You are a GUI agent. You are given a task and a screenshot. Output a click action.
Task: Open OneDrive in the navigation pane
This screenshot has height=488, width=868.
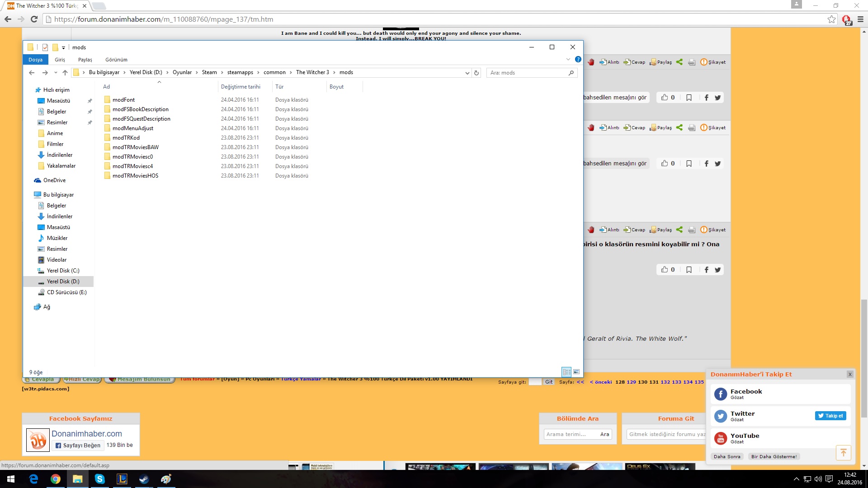click(x=54, y=180)
